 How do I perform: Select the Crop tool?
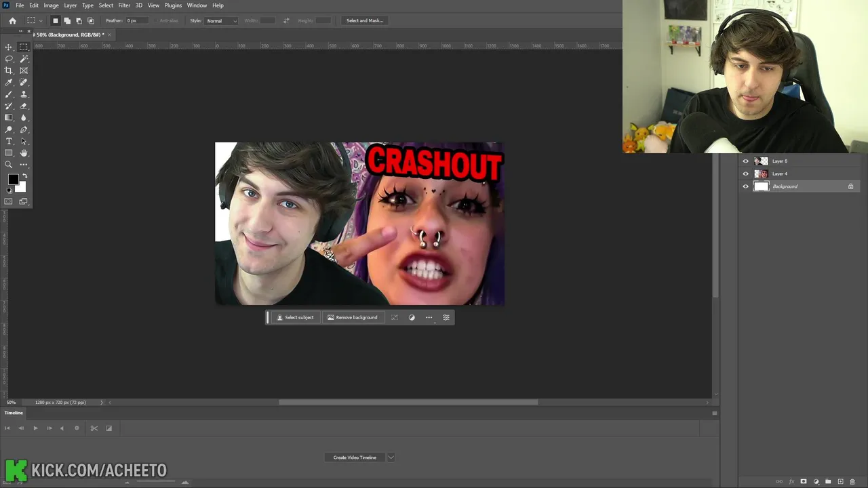point(9,70)
